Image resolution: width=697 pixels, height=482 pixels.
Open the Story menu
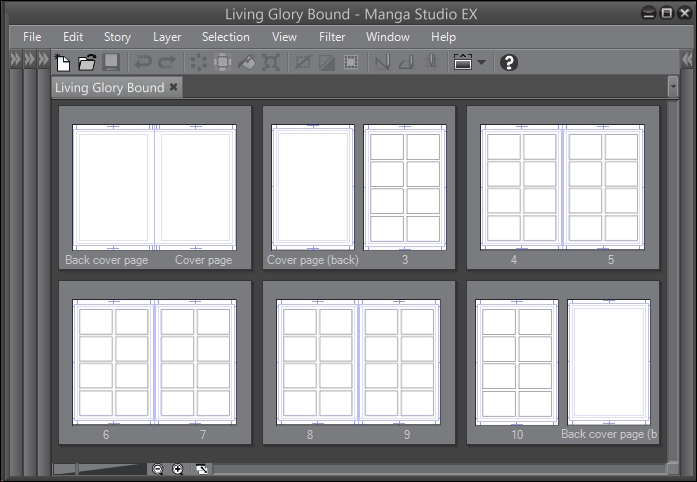[x=117, y=37]
